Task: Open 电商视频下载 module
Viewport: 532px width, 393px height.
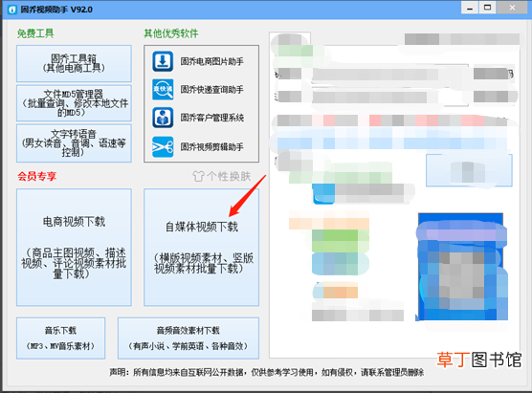Action: coord(74,248)
